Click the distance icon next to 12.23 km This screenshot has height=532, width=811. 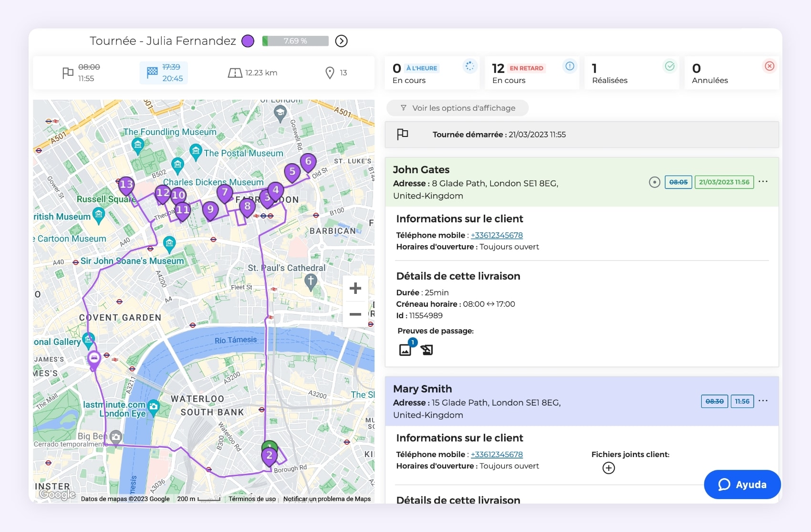[x=234, y=73]
